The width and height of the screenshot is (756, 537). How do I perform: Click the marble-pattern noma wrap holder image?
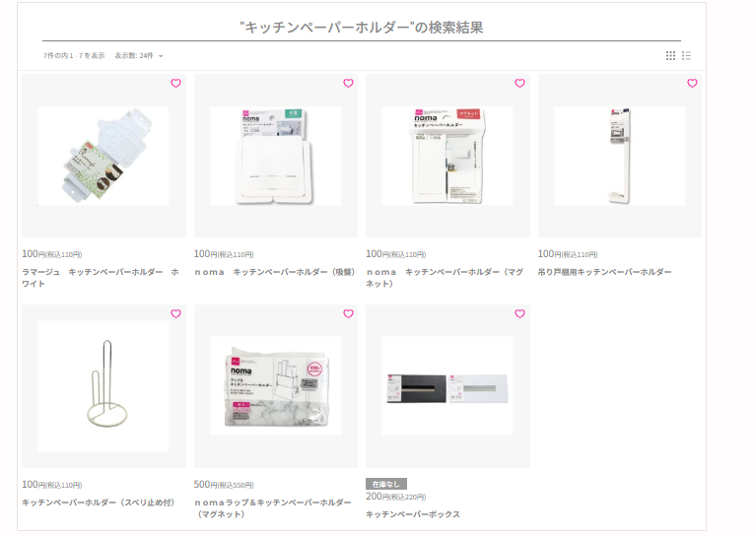point(276,385)
